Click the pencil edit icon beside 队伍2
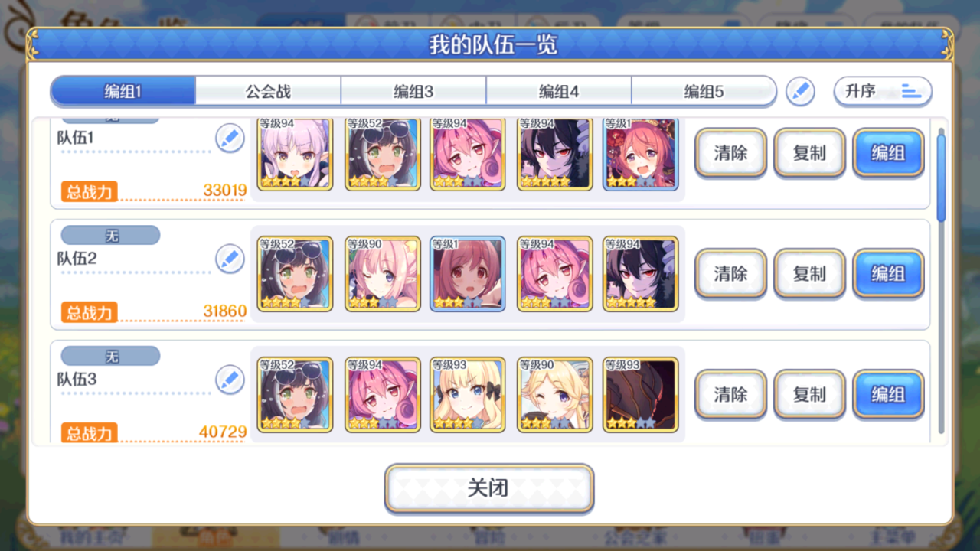 tap(230, 259)
